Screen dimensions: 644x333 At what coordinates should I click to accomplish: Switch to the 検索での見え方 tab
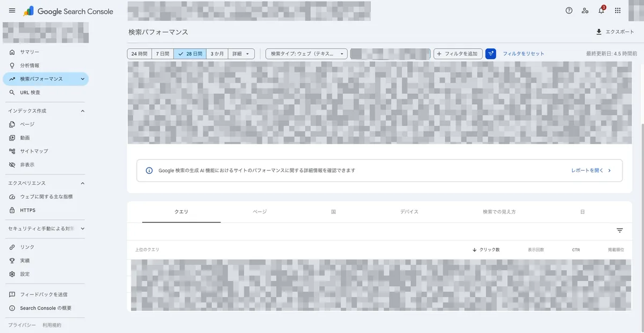[499, 212]
